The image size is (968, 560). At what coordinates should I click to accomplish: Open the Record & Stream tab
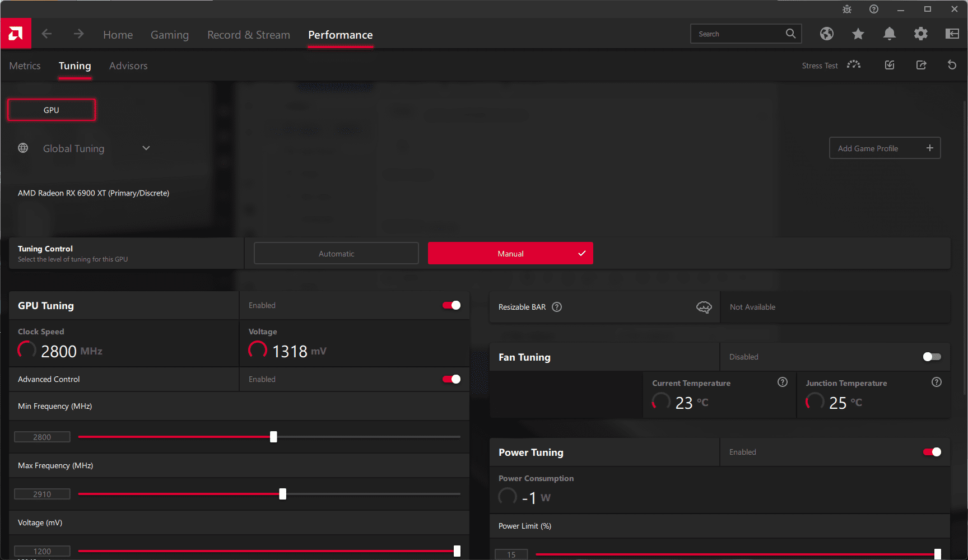(x=249, y=35)
